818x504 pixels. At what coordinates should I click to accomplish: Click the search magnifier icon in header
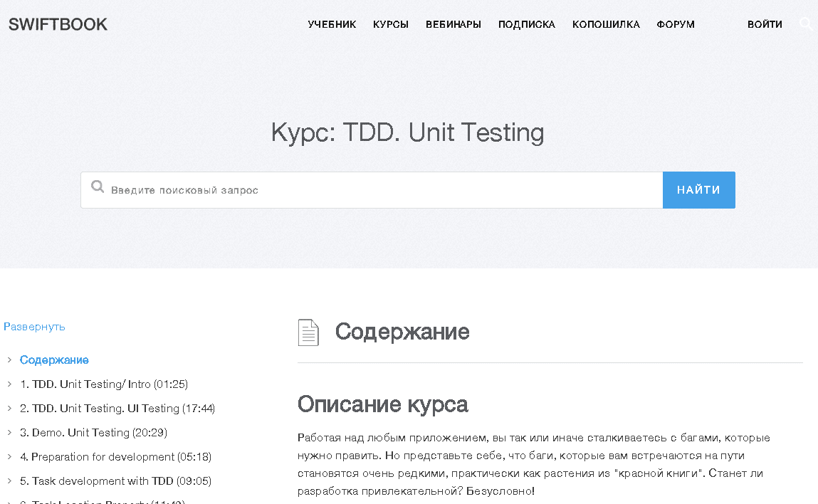(806, 24)
